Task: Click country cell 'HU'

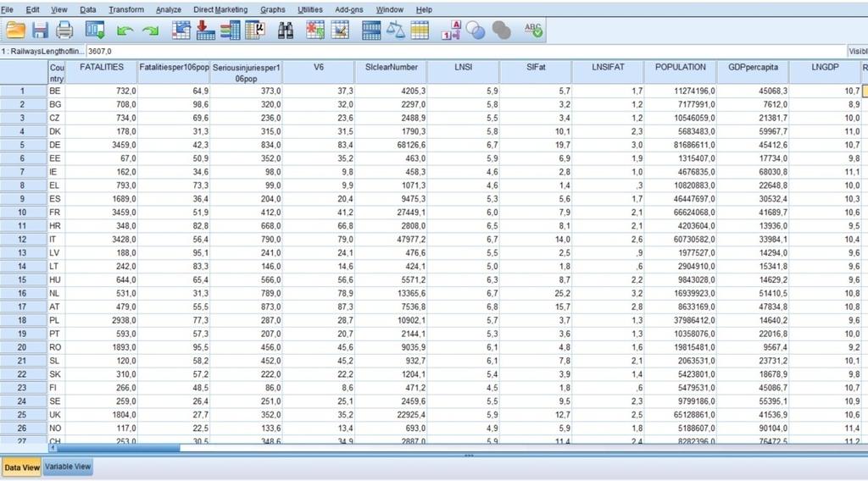Action: [57, 279]
